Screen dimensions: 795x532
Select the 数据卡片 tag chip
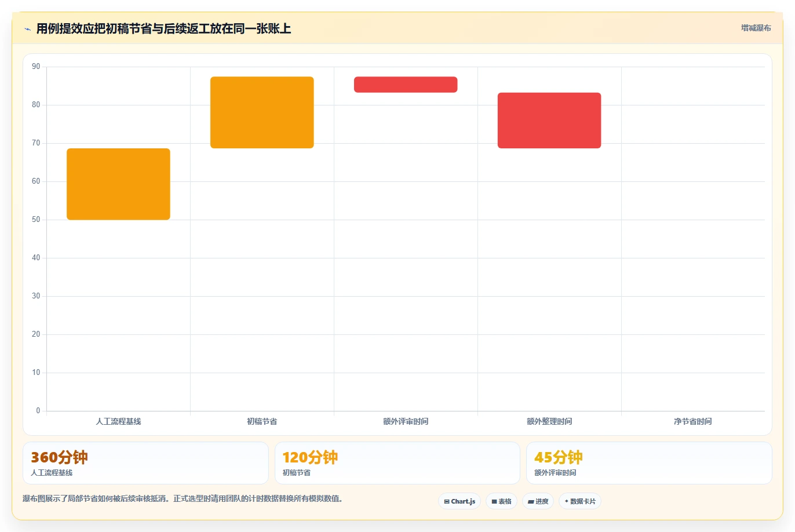[580, 501]
